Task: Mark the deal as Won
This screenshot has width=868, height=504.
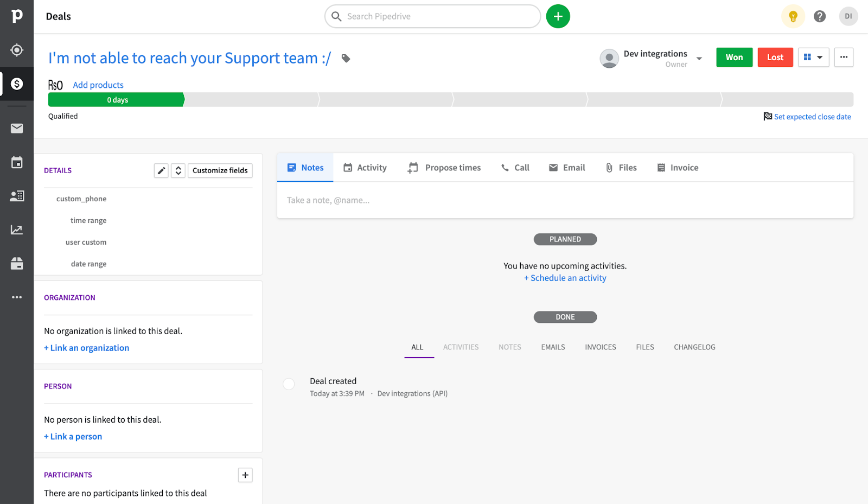Action: (734, 58)
